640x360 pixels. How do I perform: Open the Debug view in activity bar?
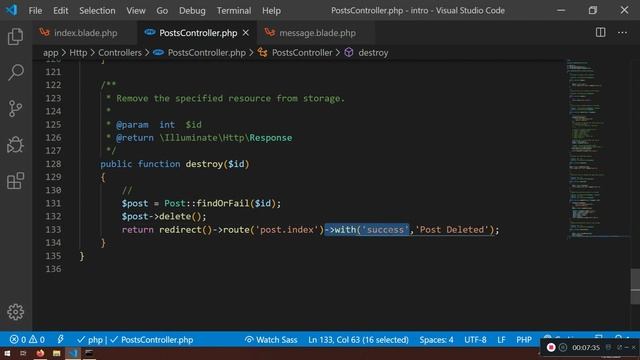(x=16, y=144)
